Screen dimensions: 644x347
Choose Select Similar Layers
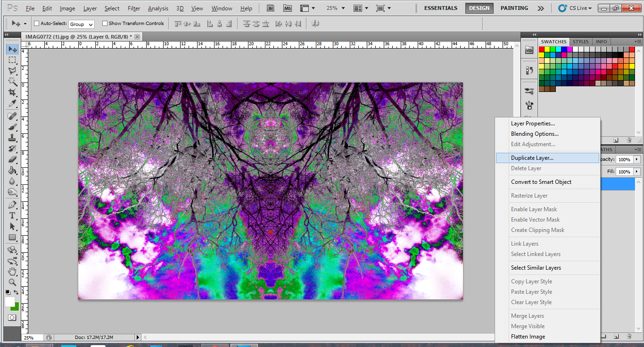click(x=547, y=268)
